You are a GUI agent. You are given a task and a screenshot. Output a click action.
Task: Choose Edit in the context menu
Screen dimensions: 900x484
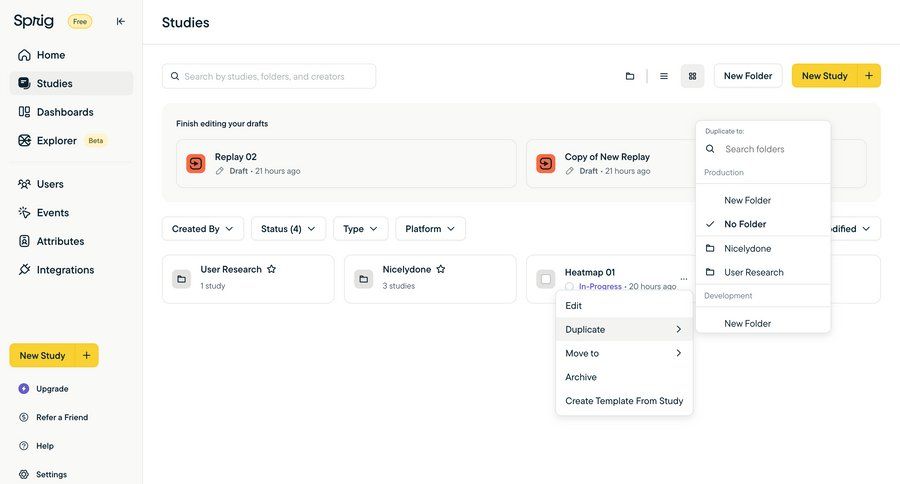[x=624, y=305]
